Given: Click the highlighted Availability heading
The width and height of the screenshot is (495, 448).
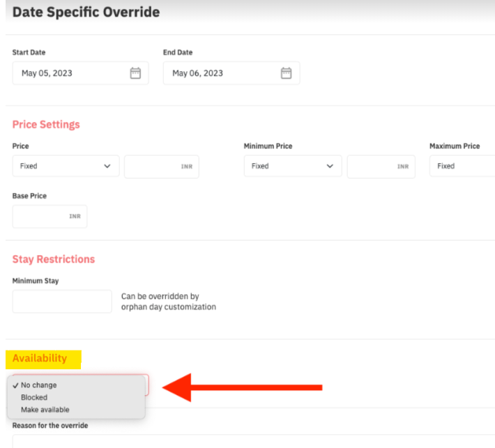Looking at the screenshot, I should 40,358.
